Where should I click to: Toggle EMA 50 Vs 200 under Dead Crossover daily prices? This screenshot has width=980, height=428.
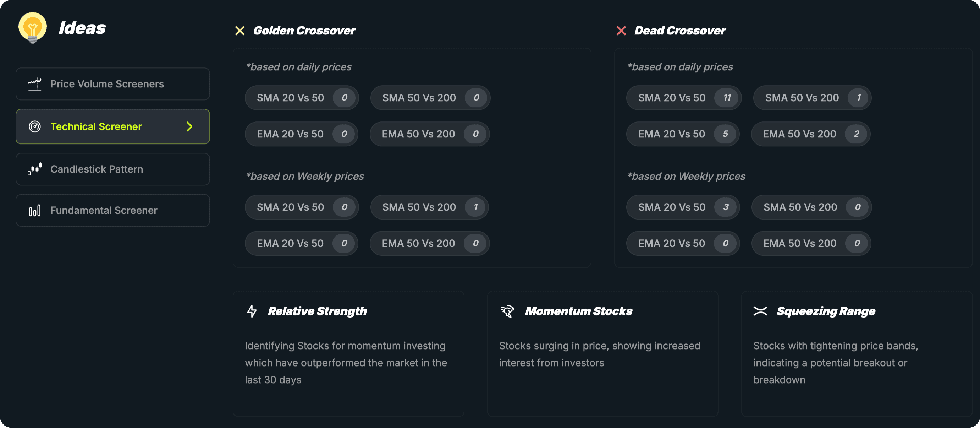pyautogui.click(x=810, y=134)
